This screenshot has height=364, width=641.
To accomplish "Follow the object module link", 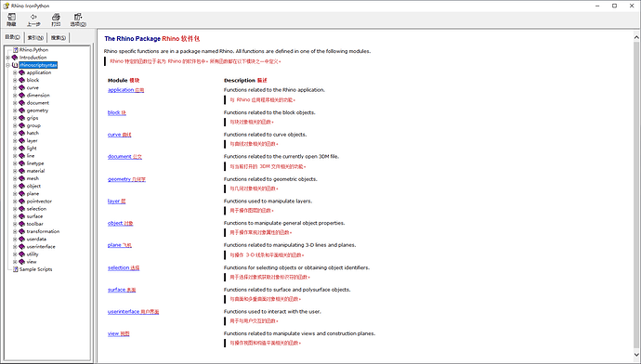I will 120,224.
